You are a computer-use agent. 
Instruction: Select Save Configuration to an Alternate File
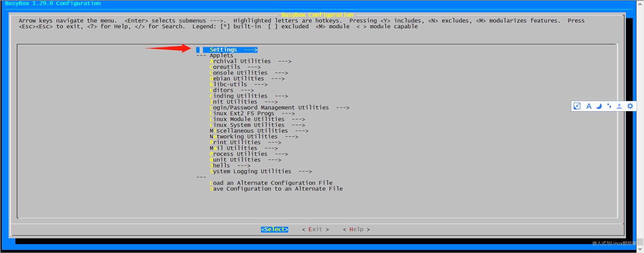(x=276, y=189)
